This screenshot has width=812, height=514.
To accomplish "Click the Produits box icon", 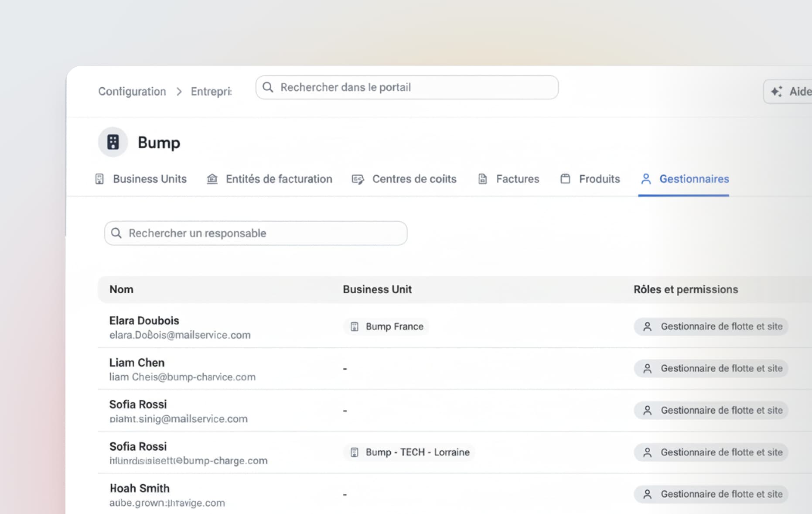I will tap(565, 179).
